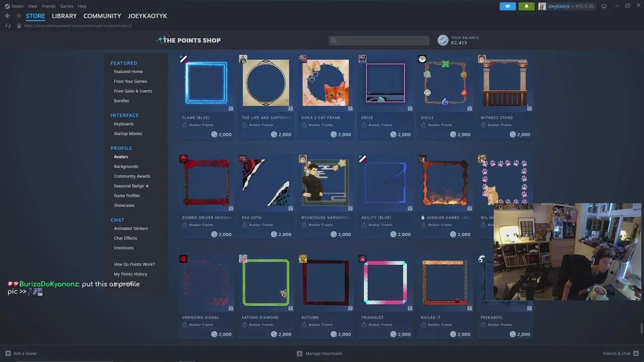The image size is (644, 362).
Task: Select the Doka 2 Cat Frame thumbnail
Action: point(326,83)
